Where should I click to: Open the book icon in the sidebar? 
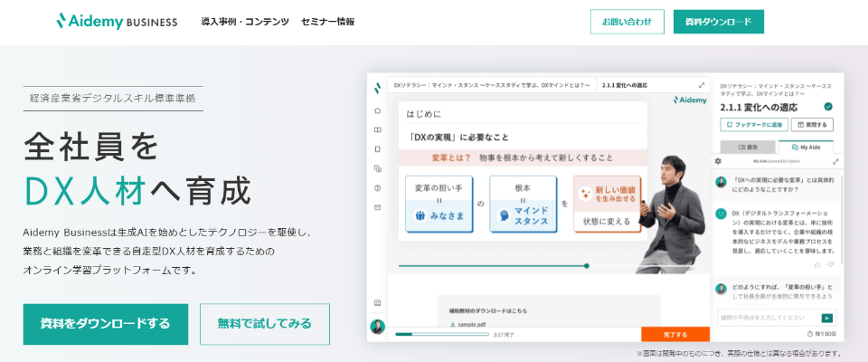[x=378, y=129]
